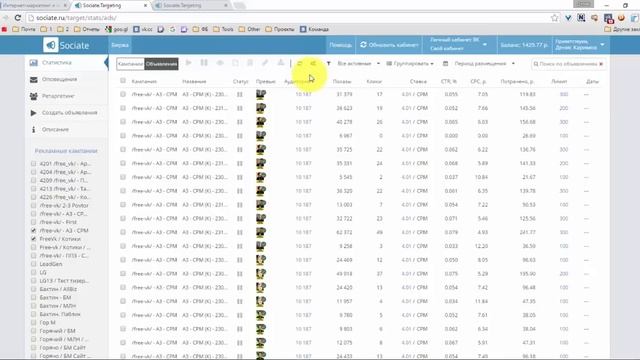
Task: Sort table by the Показы column header
Action: point(342,82)
